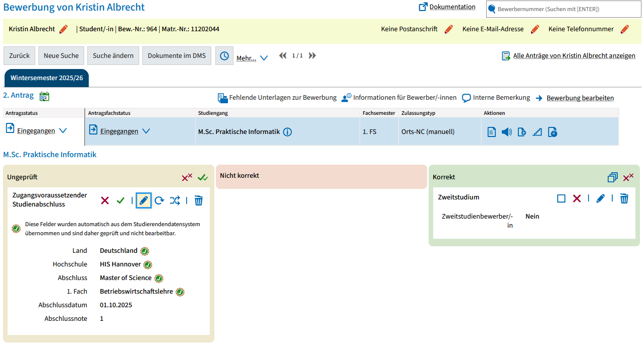
Task: Click the pencil icon next to Kristin Albrecht
Action: 64,29
